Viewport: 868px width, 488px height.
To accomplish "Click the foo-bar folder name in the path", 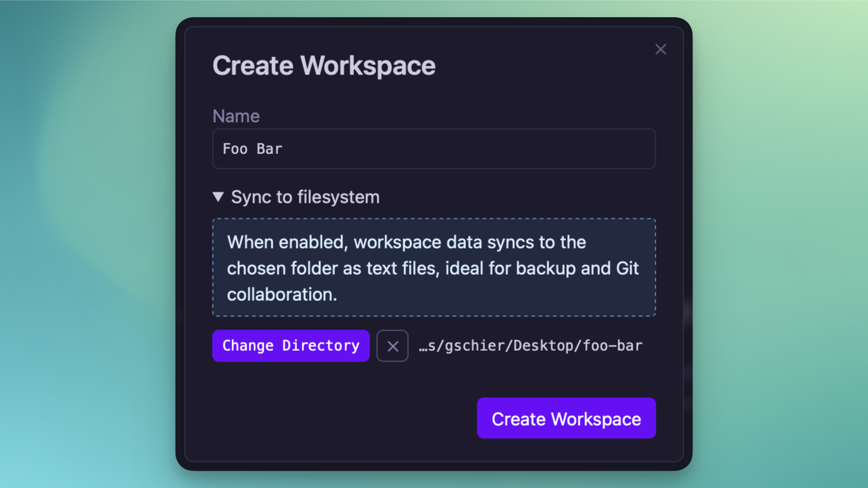I will tap(612, 346).
